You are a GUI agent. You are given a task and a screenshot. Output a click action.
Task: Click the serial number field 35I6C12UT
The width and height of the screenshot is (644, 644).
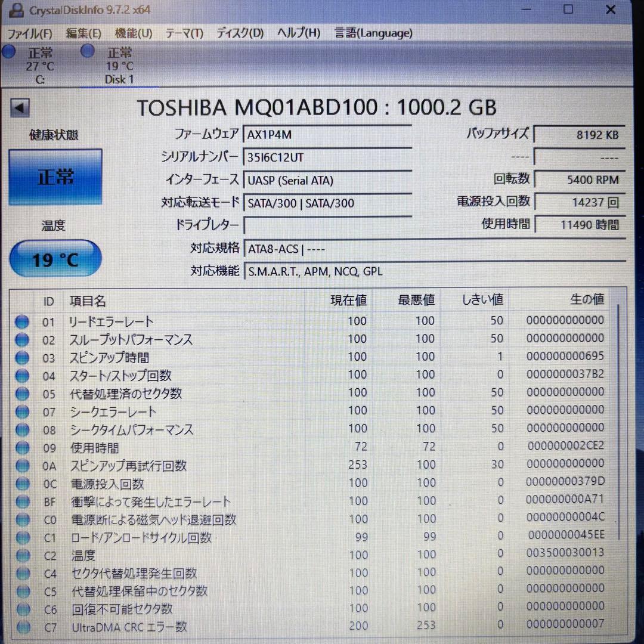pyautogui.click(x=327, y=157)
